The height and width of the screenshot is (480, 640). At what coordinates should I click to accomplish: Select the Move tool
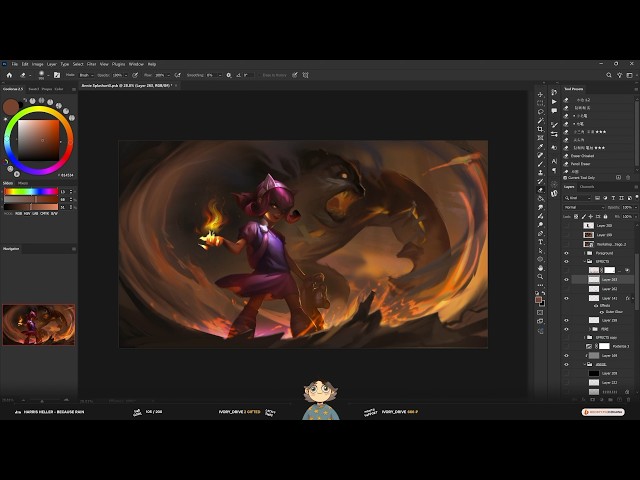540,94
